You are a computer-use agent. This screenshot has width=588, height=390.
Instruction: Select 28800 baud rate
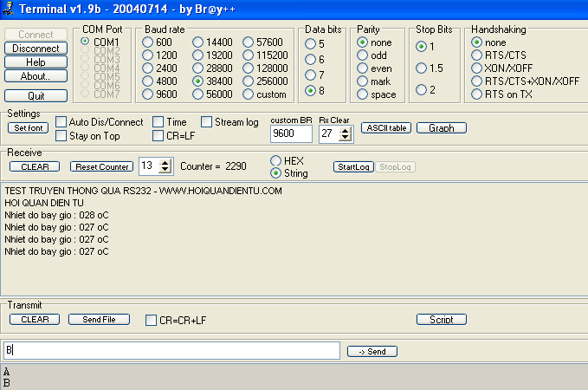pyautogui.click(x=198, y=68)
